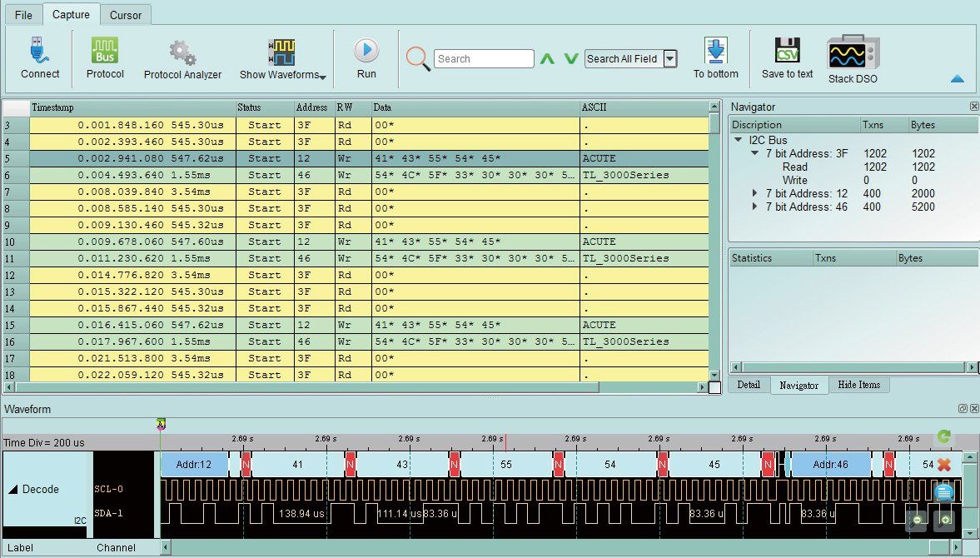Zoom out the waveform view
Viewport: 980px width, 558px height.
coord(917,519)
